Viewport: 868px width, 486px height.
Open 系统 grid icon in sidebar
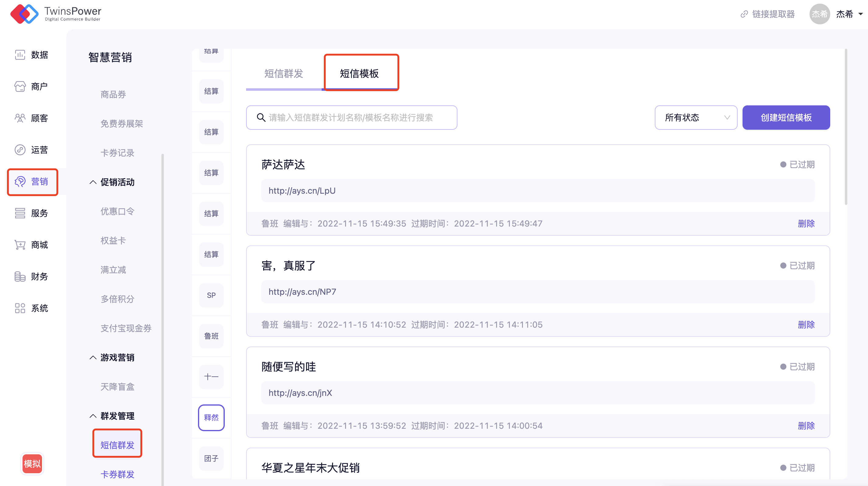tap(20, 308)
